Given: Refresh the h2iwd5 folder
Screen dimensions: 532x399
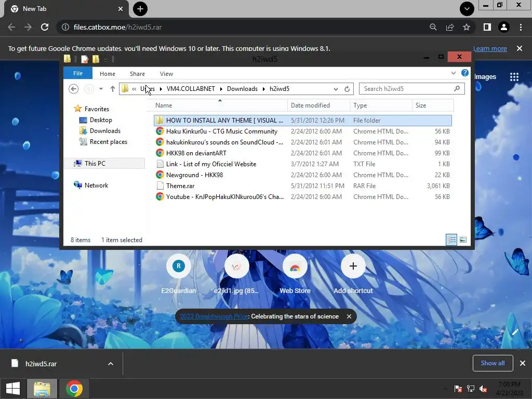Looking at the screenshot, I should (x=347, y=89).
